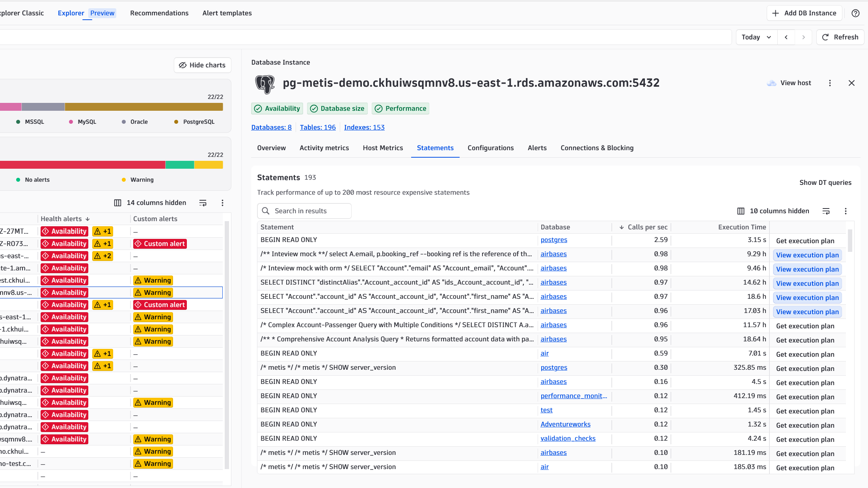Switch to the Alerts tab
Screen dimensions: 868x488
coord(537,148)
